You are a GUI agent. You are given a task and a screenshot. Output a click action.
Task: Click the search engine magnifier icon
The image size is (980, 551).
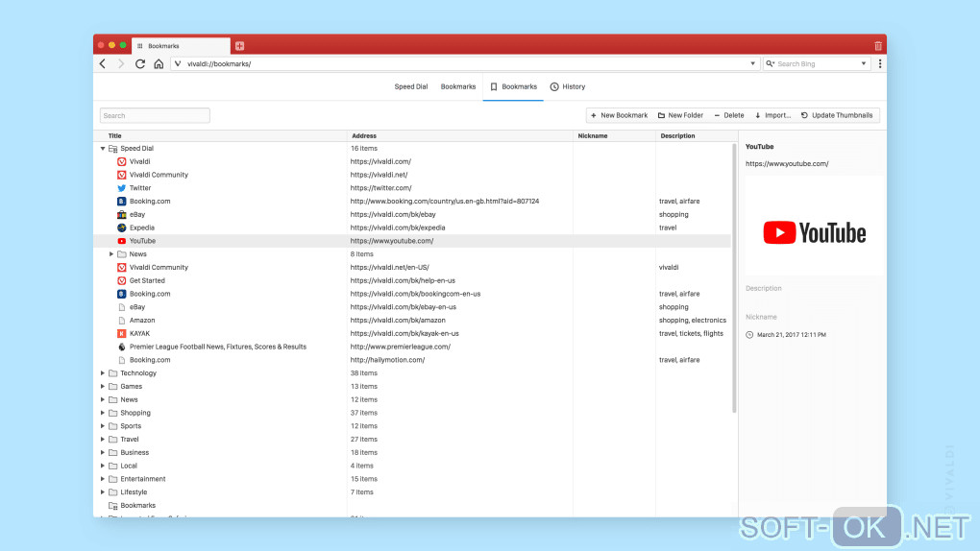coord(770,63)
